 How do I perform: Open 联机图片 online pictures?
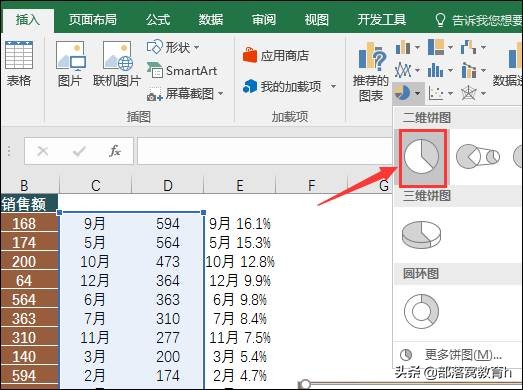[117, 64]
